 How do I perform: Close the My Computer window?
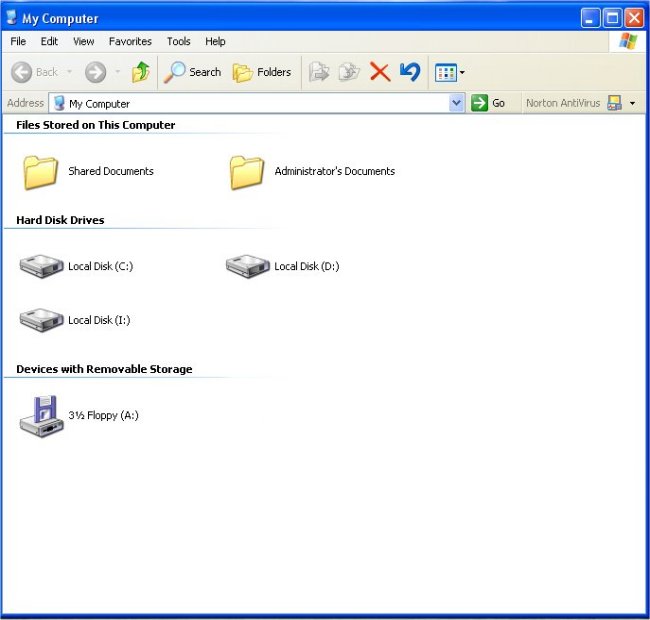[634, 18]
